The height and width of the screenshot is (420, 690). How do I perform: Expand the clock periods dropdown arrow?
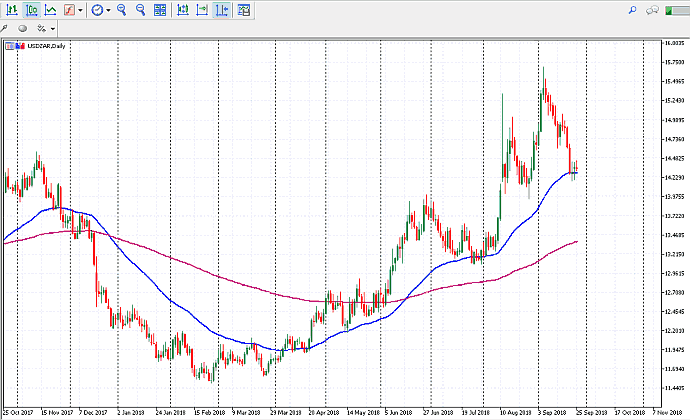[x=109, y=10]
